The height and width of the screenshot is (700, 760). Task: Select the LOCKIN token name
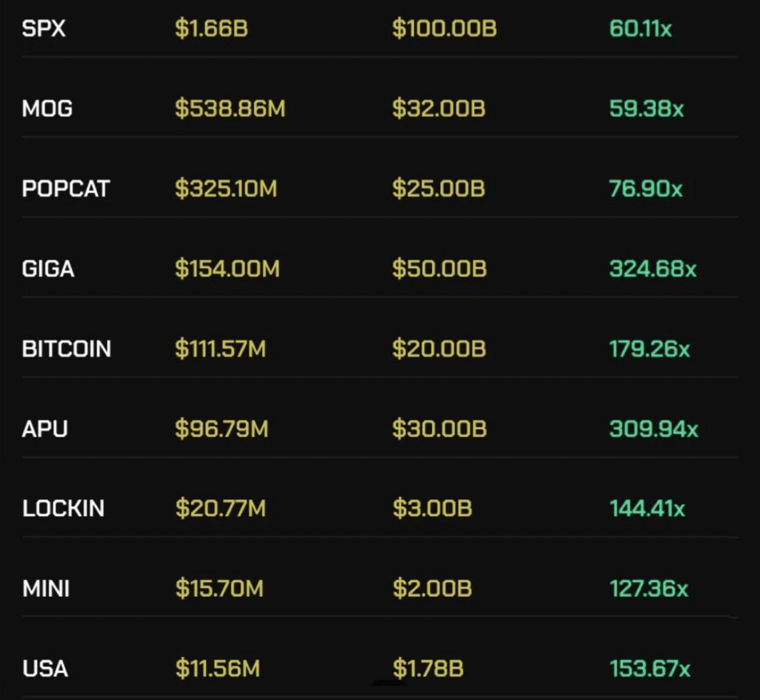[63, 508]
